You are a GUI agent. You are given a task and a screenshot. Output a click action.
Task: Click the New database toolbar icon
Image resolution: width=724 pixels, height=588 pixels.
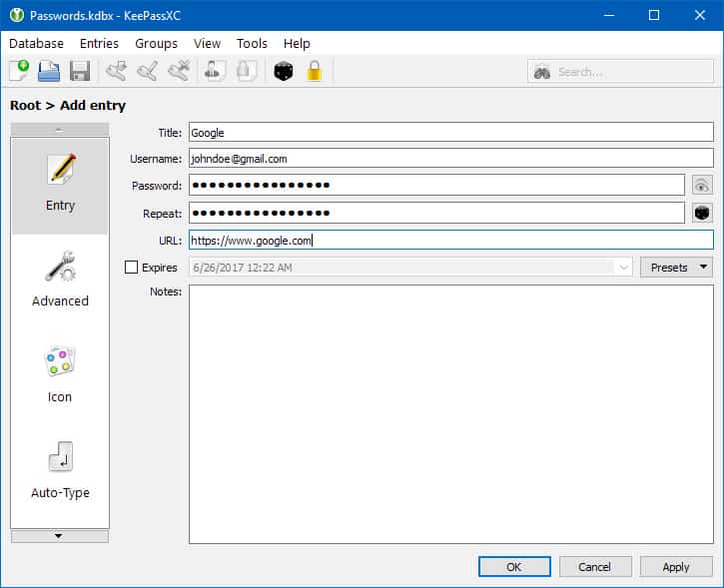tap(19, 71)
